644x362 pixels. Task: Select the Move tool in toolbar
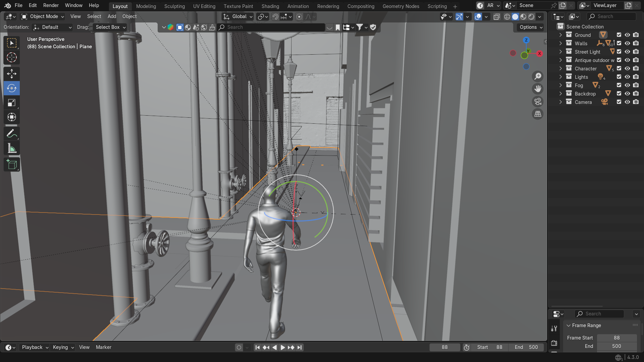(12, 74)
